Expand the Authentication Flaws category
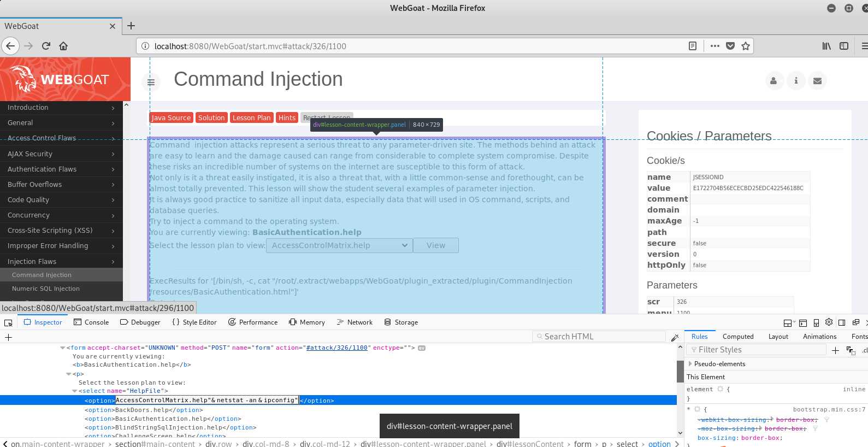Image resolution: width=868 pixels, height=447 pixels. coord(61,169)
